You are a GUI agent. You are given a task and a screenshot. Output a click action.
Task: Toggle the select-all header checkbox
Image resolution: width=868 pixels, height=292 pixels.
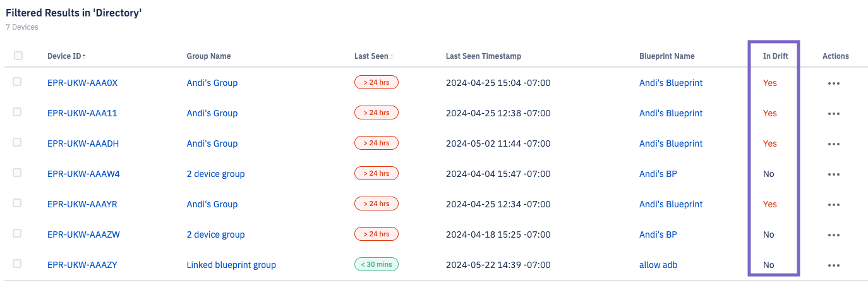click(x=18, y=56)
